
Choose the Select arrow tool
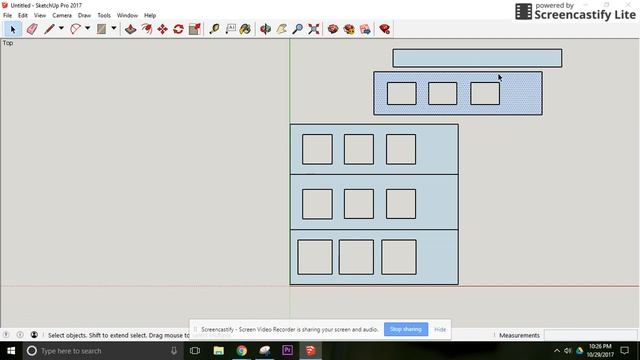point(13,29)
